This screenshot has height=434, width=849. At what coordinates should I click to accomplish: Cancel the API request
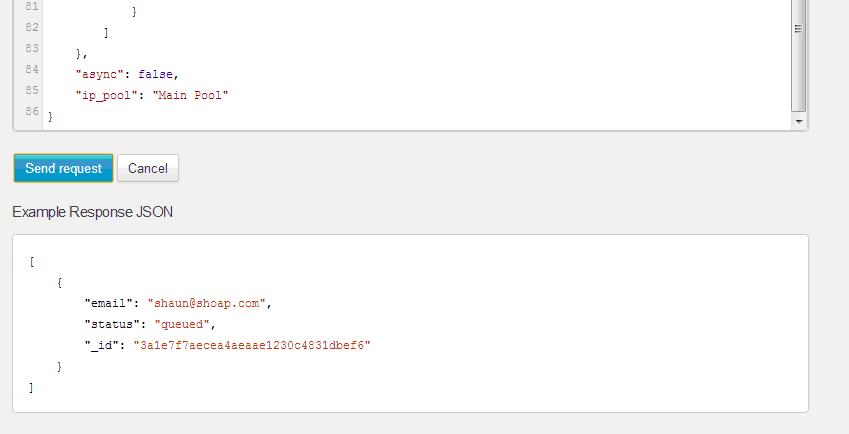[x=148, y=168]
